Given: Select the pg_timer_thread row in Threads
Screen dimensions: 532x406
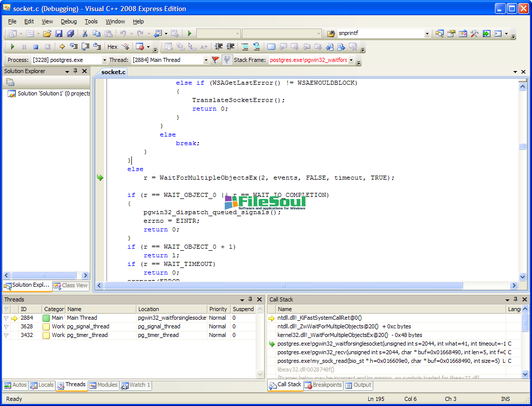Looking at the screenshot, I should point(87,335).
